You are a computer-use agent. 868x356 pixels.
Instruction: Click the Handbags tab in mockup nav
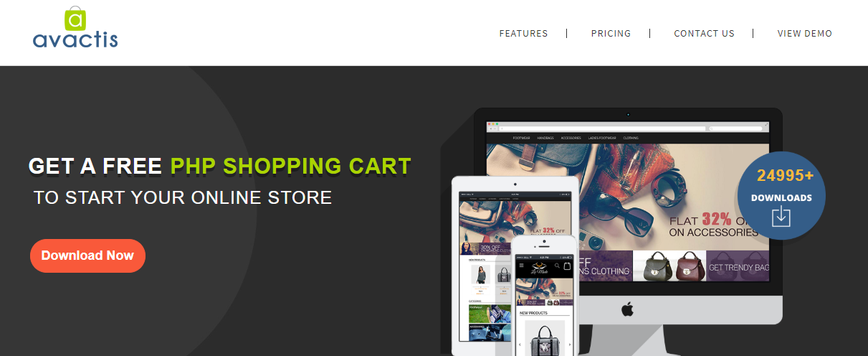pos(545,138)
